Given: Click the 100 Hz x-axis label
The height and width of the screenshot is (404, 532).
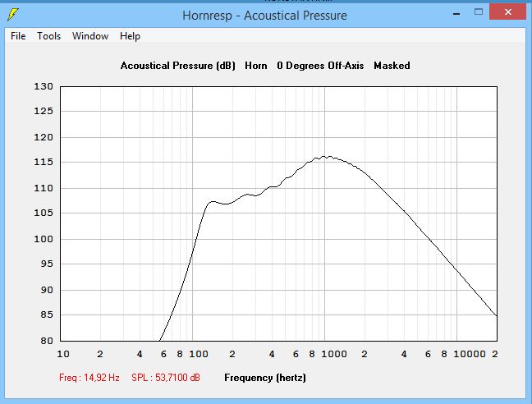Looking at the screenshot, I should [x=199, y=354].
